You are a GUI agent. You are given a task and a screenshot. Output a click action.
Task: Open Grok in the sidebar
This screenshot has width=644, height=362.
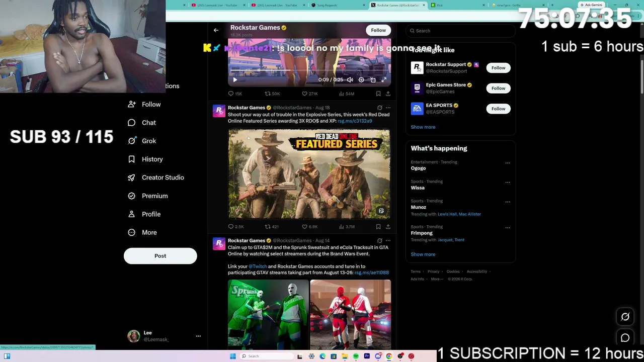tap(142, 141)
